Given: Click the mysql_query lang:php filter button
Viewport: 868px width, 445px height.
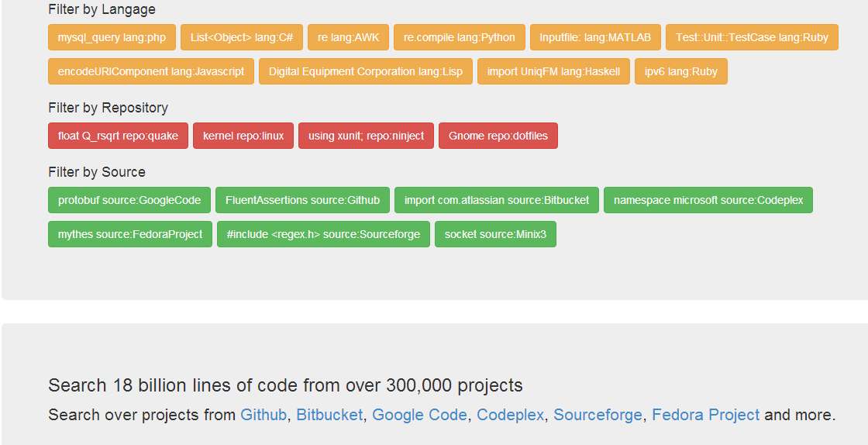Looking at the screenshot, I should click(112, 37).
